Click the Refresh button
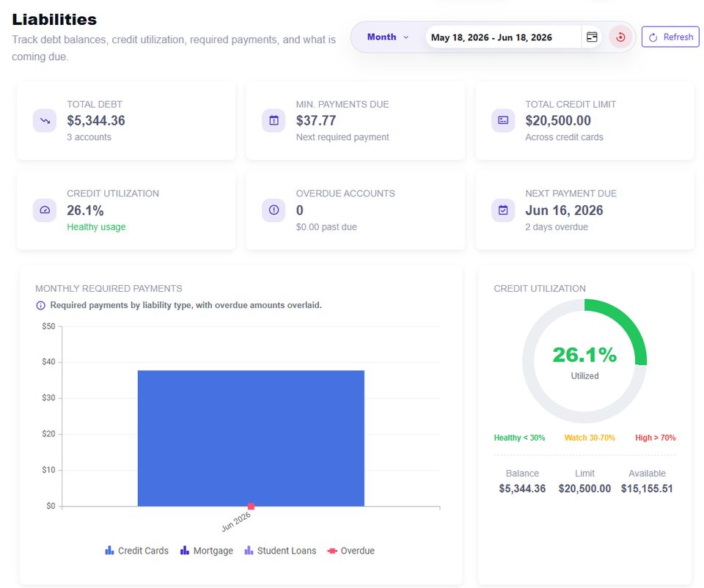 pos(670,37)
